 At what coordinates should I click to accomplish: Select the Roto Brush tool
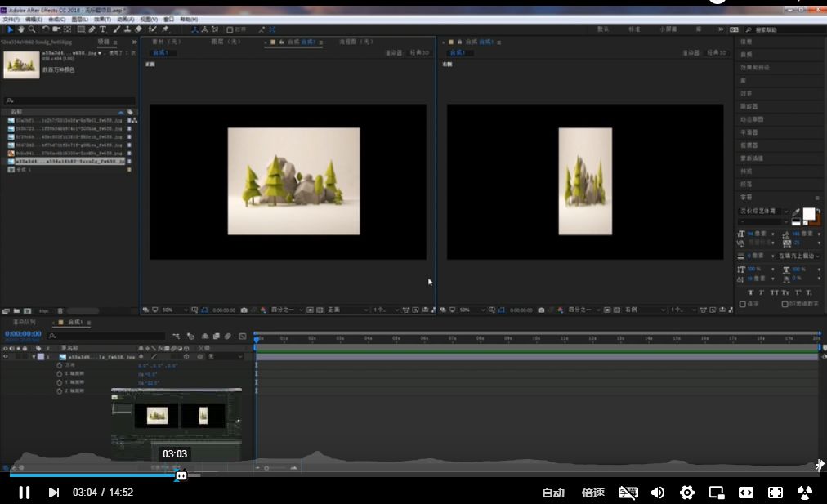153,29
